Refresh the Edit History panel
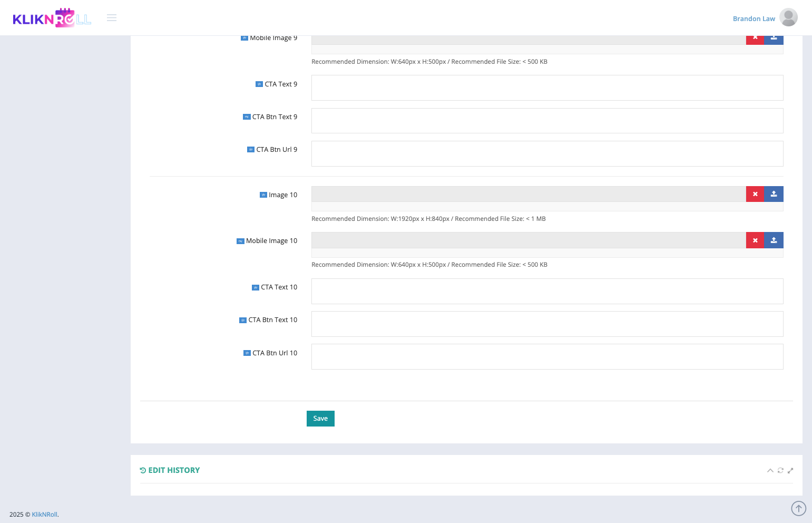This screenshot has height=523, width=812. point(780,470)
